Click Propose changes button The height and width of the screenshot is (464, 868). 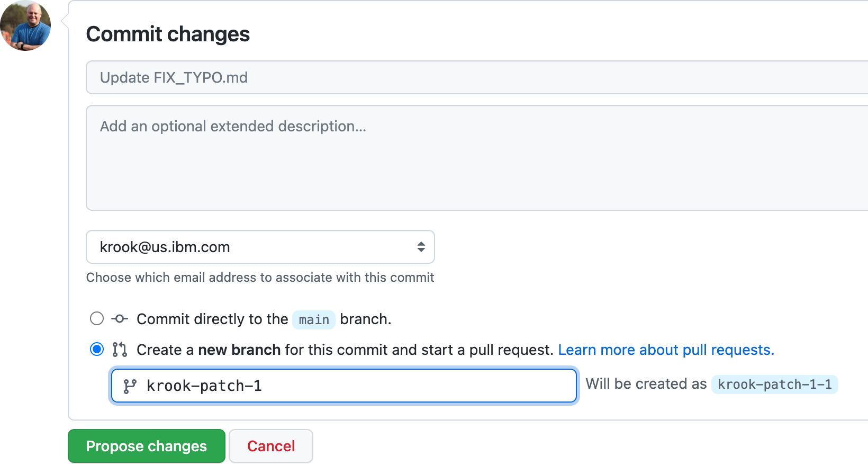pyautogui.click(x=147, y=446)
